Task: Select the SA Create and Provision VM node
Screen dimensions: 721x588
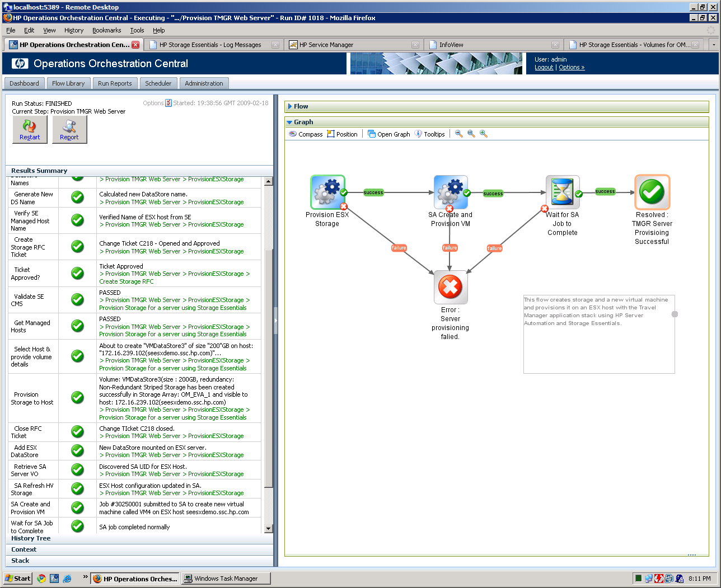Action: pos(451,192)
